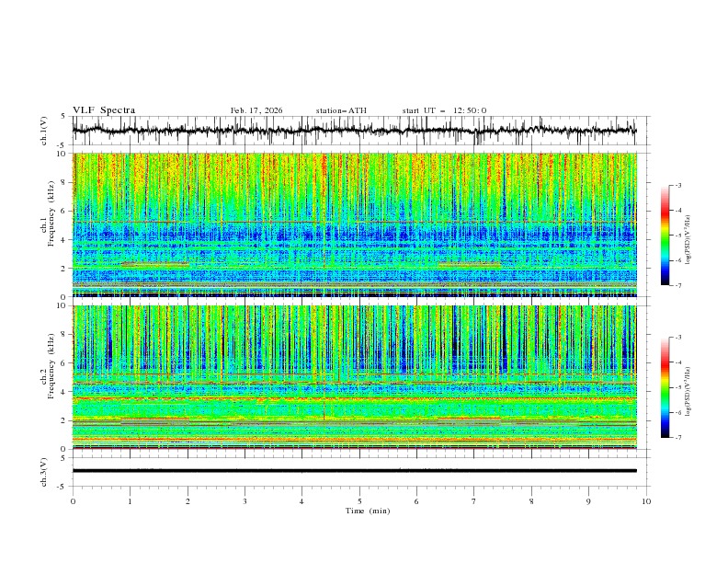The width and height of the screenshot is (728, 563).
Task: Click time-axis tick label '10'
Action: [646, 501]
